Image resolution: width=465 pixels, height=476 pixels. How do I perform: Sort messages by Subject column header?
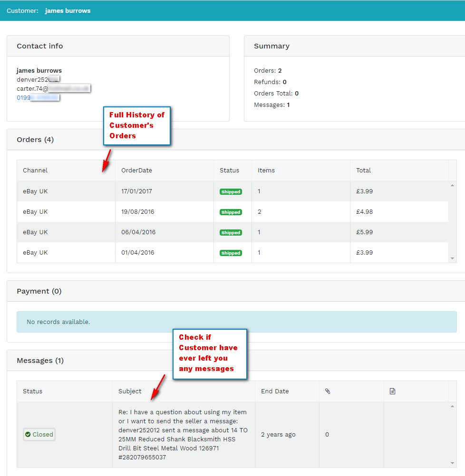click(130, 391)
